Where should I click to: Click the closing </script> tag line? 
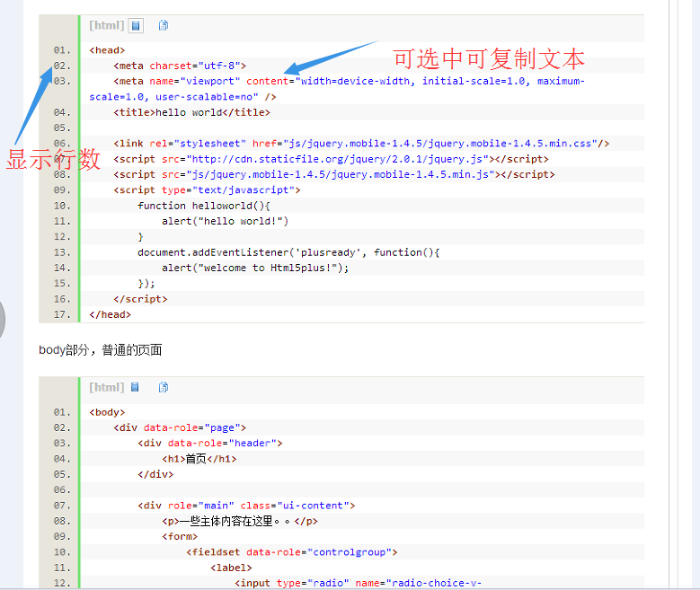click(140, 299)
